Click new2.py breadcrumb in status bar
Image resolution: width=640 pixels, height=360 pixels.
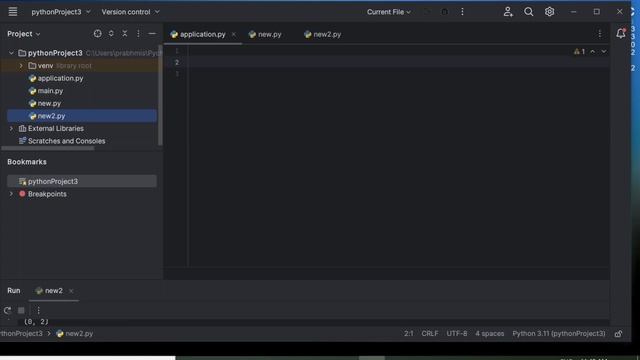(75, 333)
